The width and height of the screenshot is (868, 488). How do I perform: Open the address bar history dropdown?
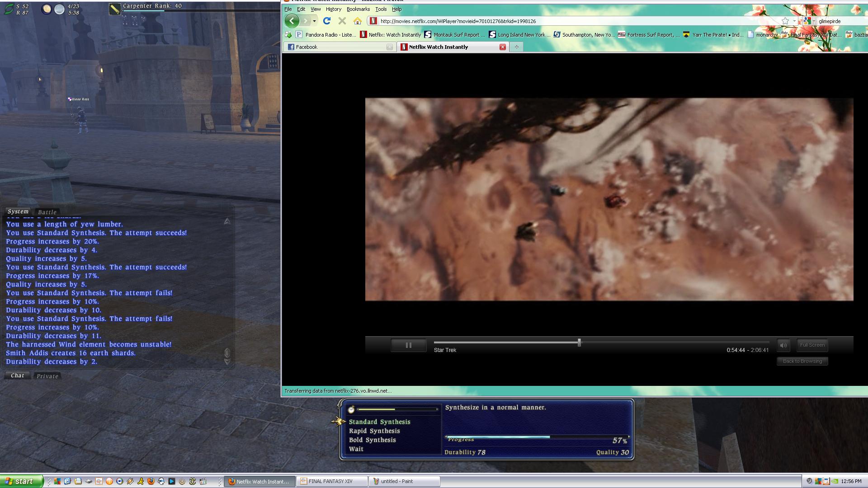tap(794, 21)
